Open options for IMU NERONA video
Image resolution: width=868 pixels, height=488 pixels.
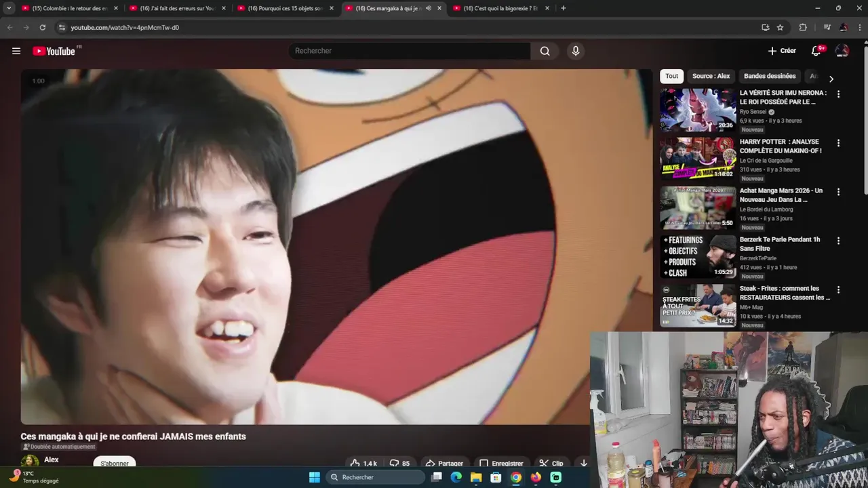pos(838,94)
